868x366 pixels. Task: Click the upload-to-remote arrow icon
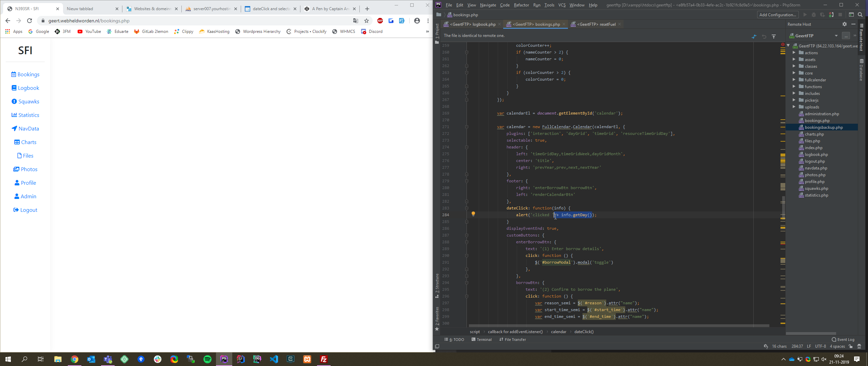[x=774, y=36]
